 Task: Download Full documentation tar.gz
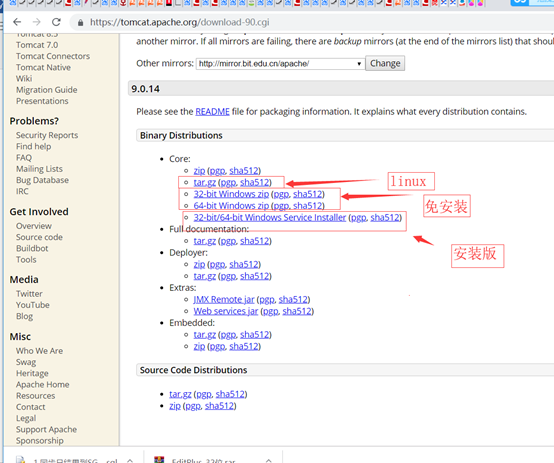(x=205, y=241)
